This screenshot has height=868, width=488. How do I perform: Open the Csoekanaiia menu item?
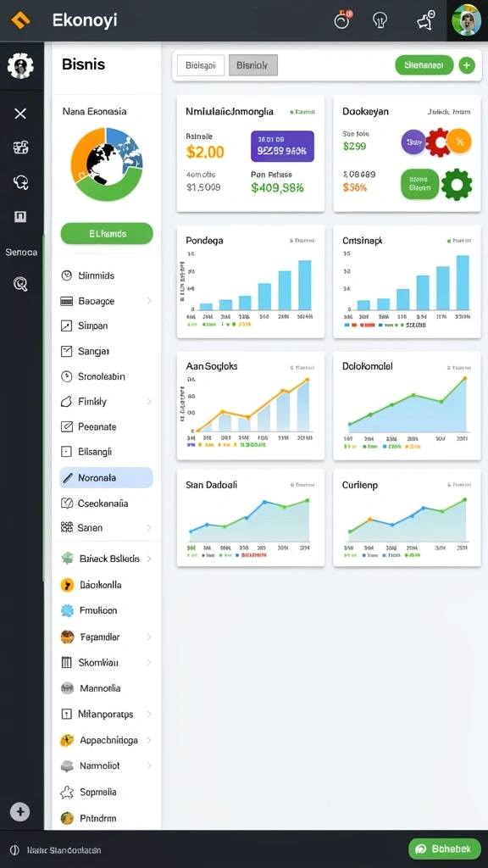(x=106, y=504)
